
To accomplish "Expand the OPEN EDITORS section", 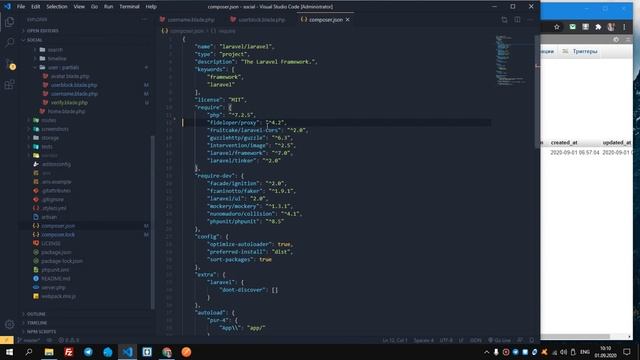I will (x=42, y=31).
